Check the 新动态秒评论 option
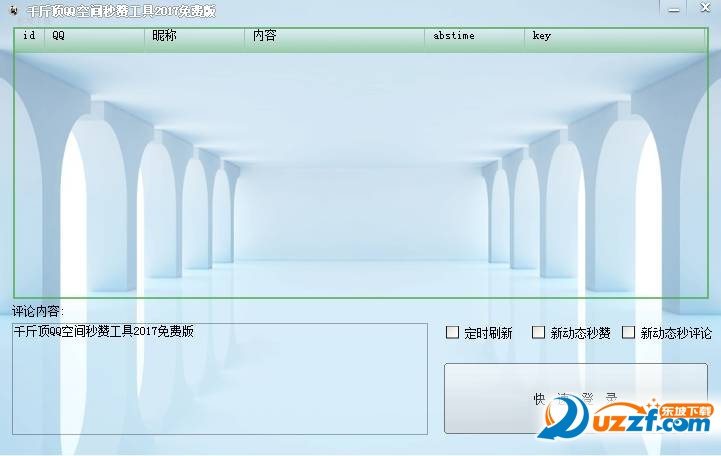 [629, 333]
